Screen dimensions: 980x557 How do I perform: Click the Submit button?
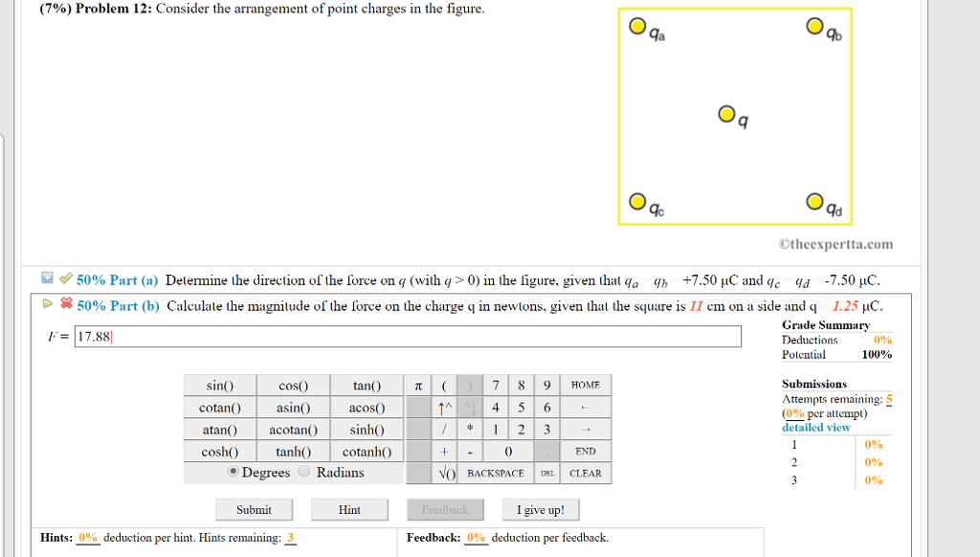coord(254,509)
